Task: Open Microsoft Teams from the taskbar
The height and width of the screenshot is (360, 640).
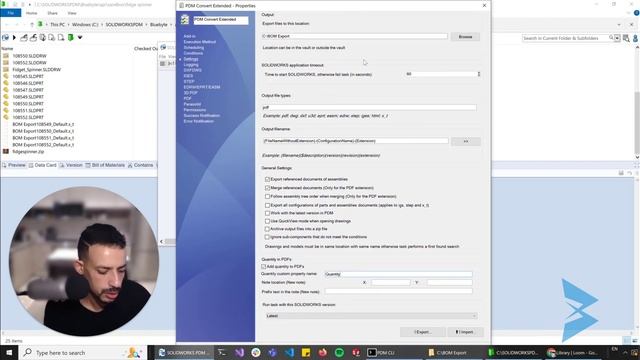Action: (273, 352)
